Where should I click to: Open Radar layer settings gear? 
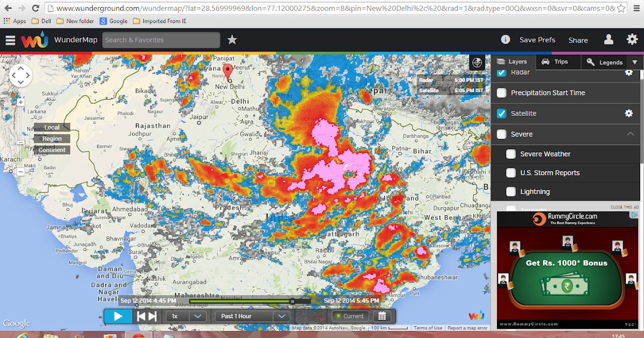[629, 72]
